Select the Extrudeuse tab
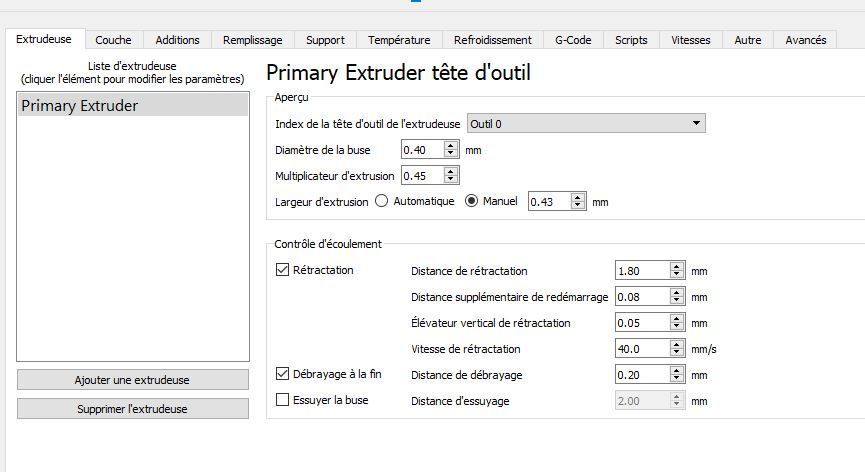Screen dimensions: 865x472 (x=44, y=39)
